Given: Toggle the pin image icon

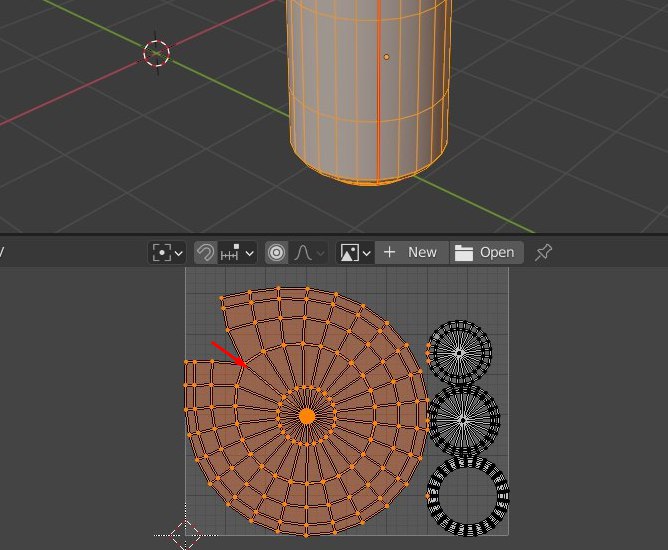Looking at the screenshot, I should tap(543, 253).
